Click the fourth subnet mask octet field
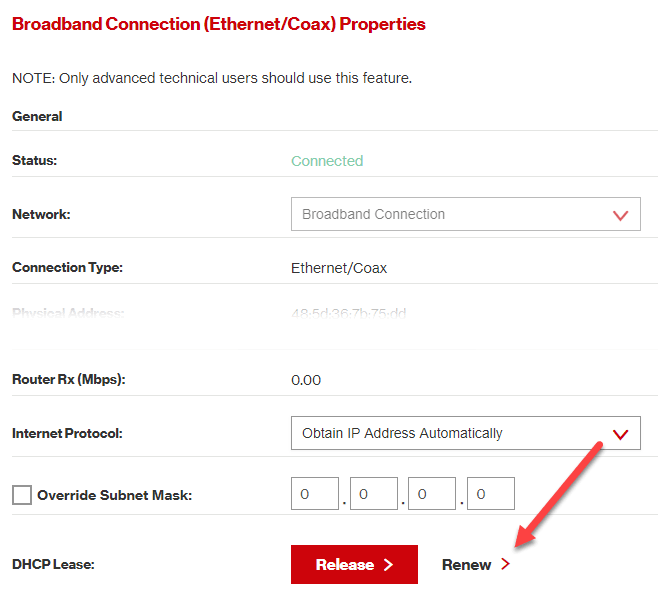 [491, 494]
